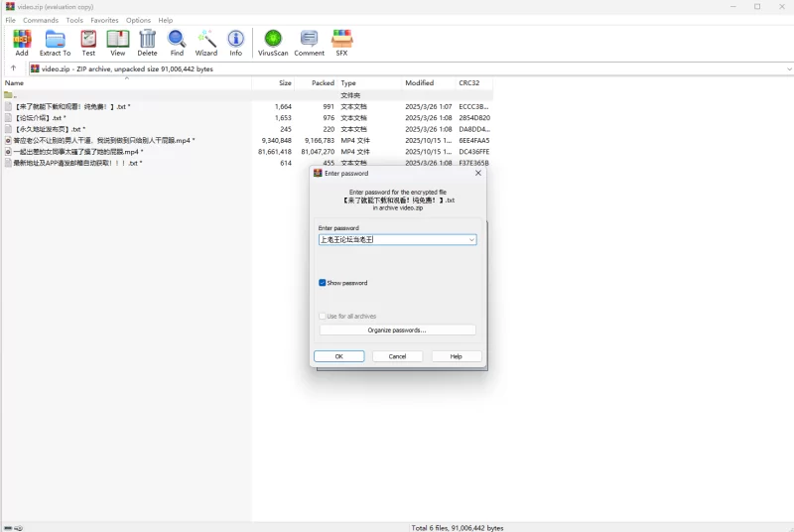Open the View file icon
The width and height of the screenshot is (794, 532).
[118, 42]
